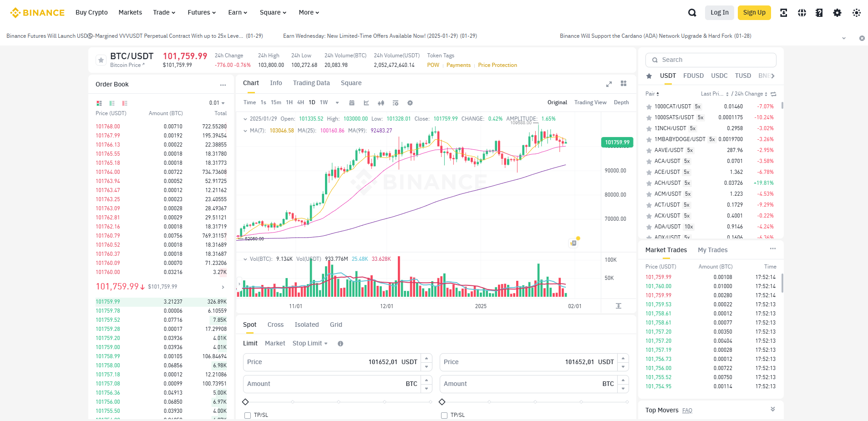Enable TP/SL checkbox on sell side
868x421 pixels.
[x=444, y=415]
